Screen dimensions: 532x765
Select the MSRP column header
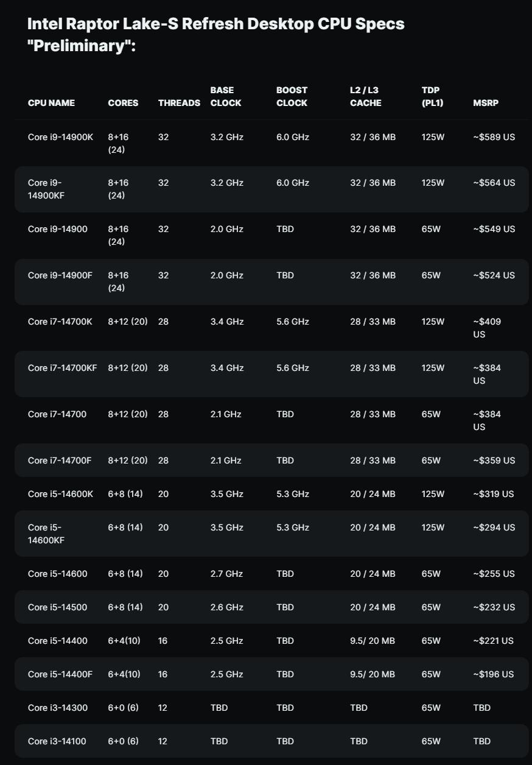click(x=486, y=103)
